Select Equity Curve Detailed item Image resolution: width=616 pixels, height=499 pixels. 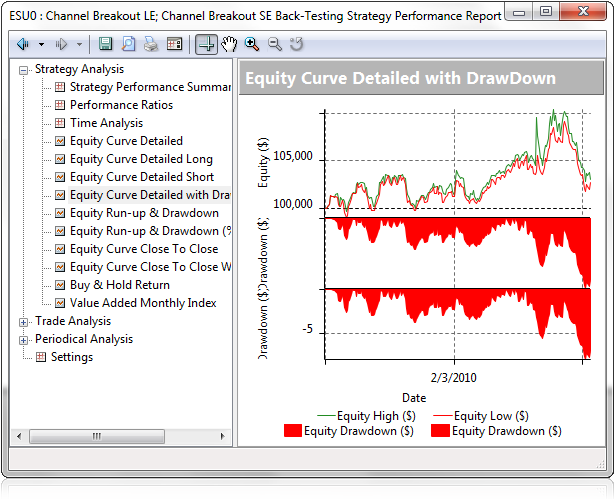tap(126, 141)
